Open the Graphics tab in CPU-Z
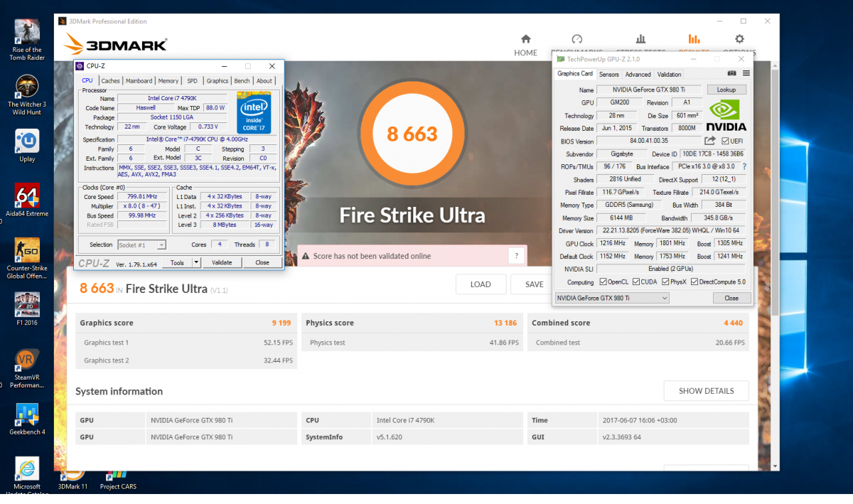 pyautogui.click(x=217, y=81)
